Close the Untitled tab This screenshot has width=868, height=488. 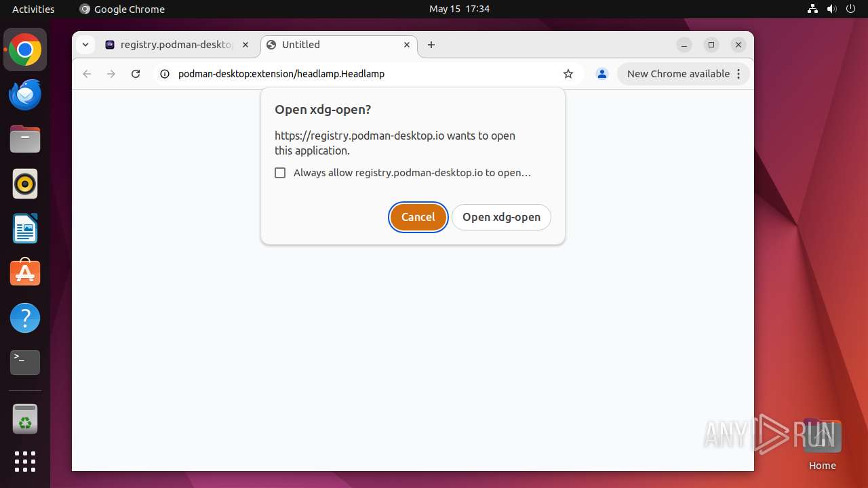407,45
